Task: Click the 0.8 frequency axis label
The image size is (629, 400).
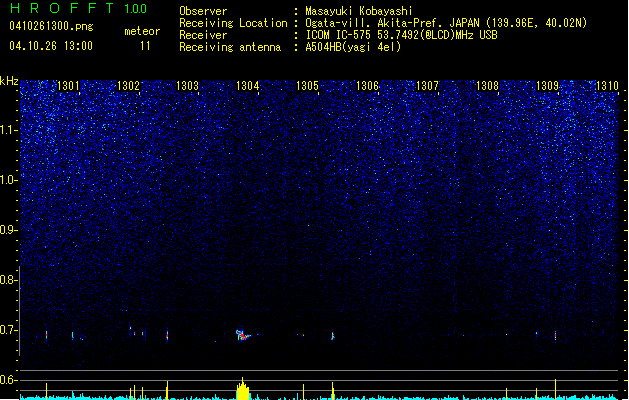Action: (8, 280)
